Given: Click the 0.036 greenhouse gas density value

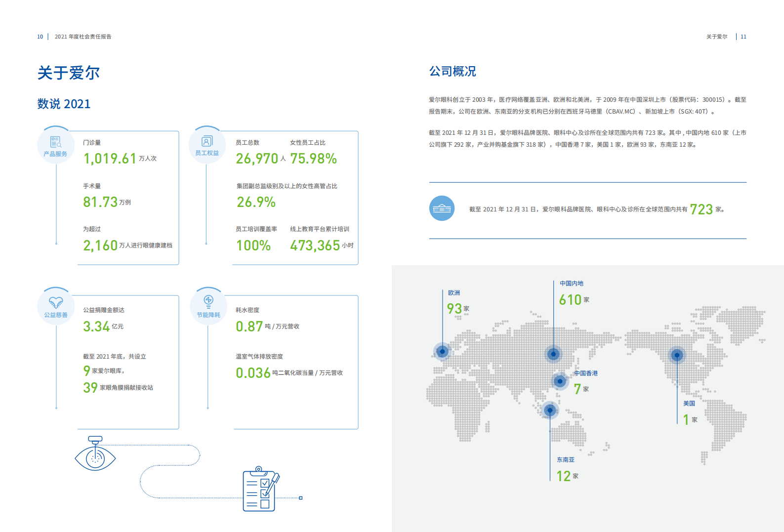Looking at the screenshot, I should point(253,373).
